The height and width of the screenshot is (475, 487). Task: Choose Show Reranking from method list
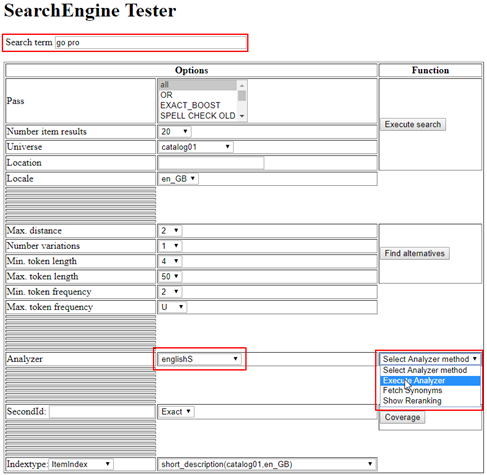[430, 401]
